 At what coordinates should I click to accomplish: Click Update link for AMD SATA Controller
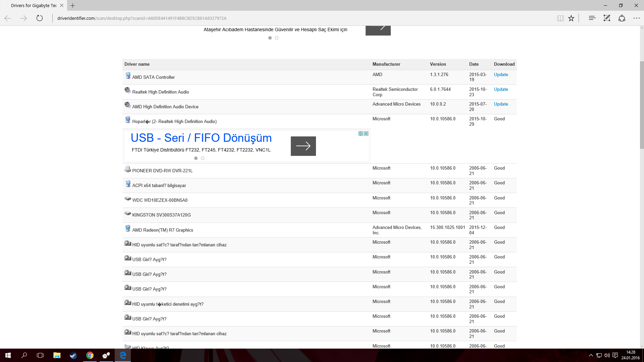(501, 74)
